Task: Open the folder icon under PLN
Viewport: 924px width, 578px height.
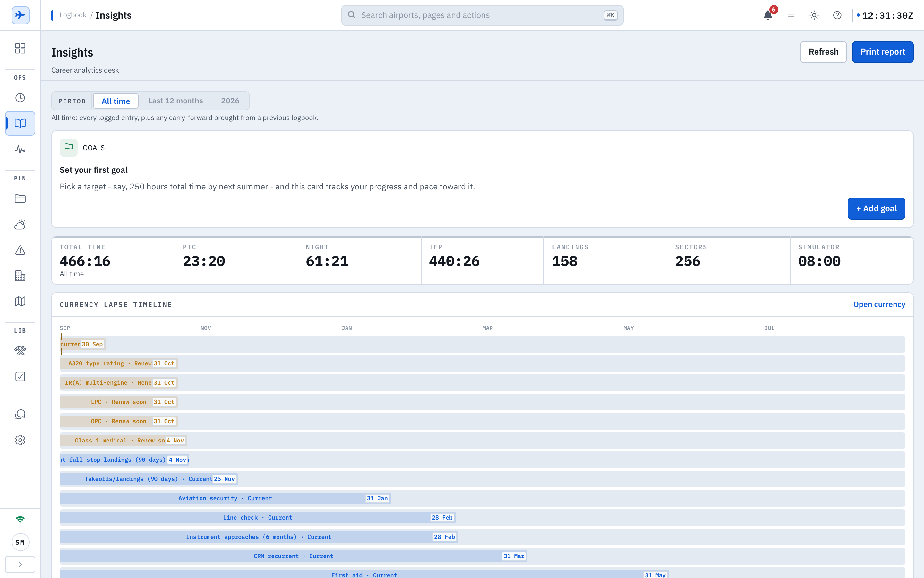Action: coord(20,199)
